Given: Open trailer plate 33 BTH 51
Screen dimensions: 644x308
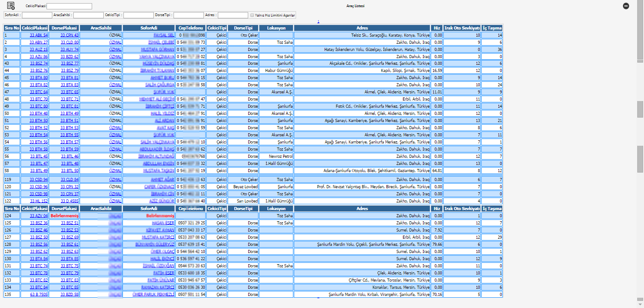Looking at the screenshot, I should (x=69, y=121).
